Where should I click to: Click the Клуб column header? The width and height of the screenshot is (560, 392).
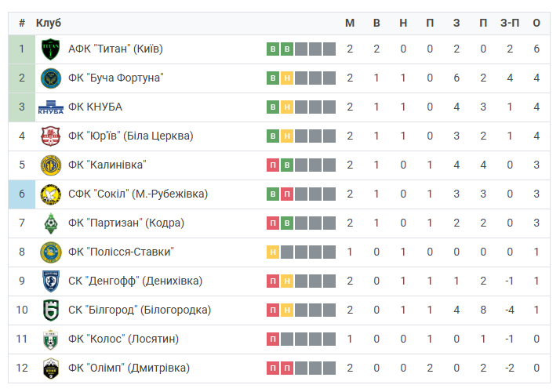(x=49, y=23)
